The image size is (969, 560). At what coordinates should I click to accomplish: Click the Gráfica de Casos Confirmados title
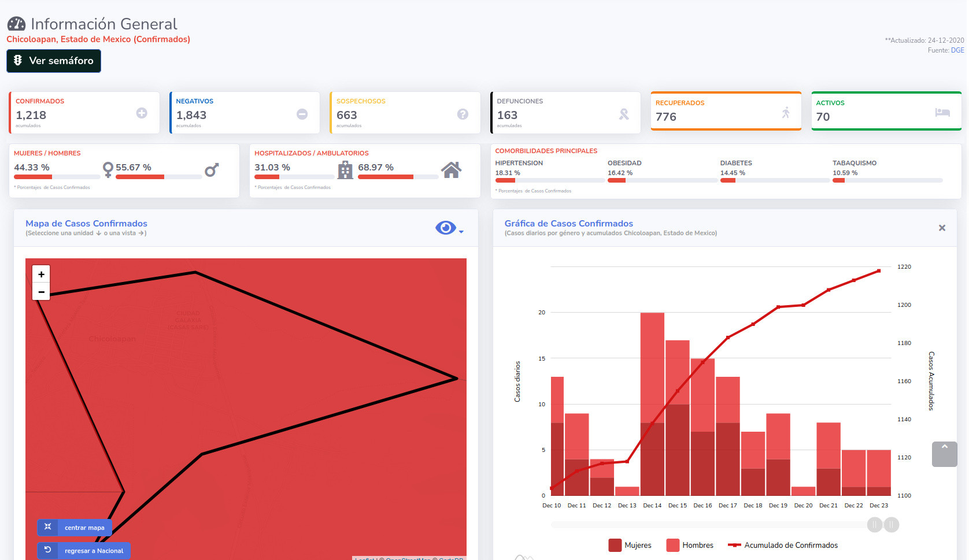(568, 224)
